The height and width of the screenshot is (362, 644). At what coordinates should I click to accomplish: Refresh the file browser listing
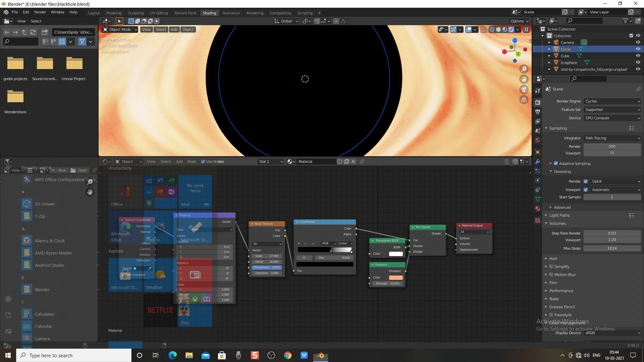(33, 32)
